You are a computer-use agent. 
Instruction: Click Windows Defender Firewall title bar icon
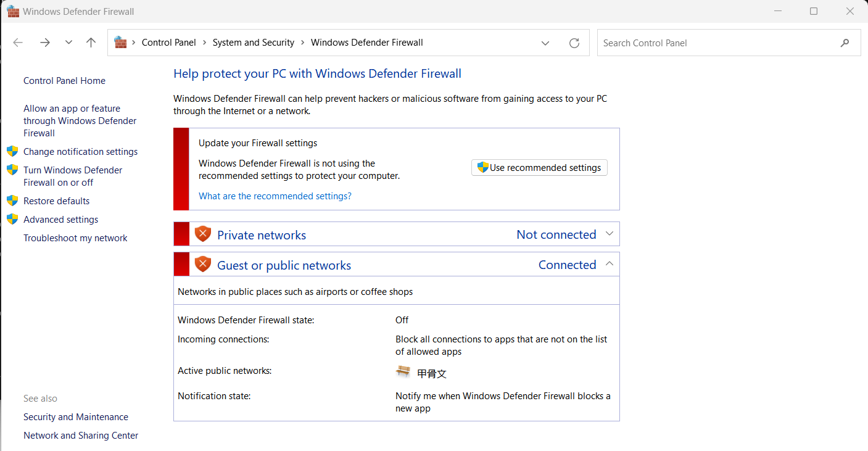[13, 11]
